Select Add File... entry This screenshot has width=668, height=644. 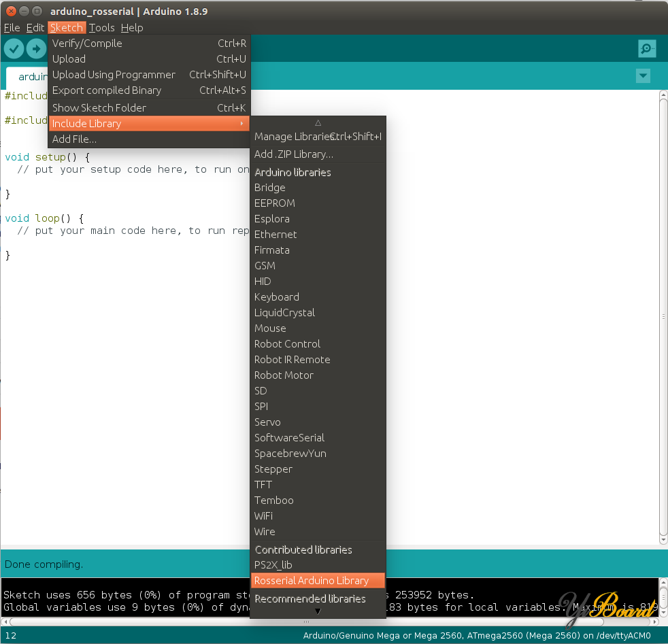pos(149,139)
